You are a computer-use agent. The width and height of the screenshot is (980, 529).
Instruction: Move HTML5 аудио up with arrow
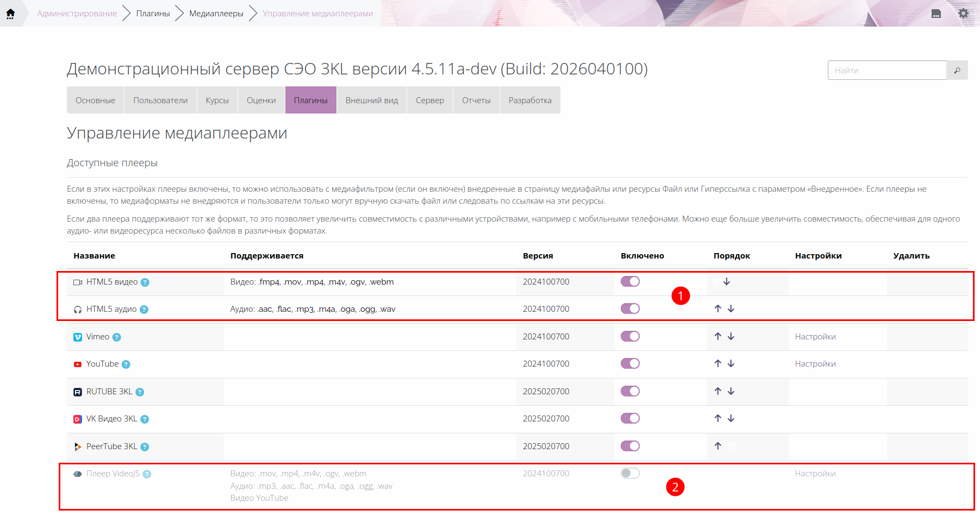click(x=718, y=308)
